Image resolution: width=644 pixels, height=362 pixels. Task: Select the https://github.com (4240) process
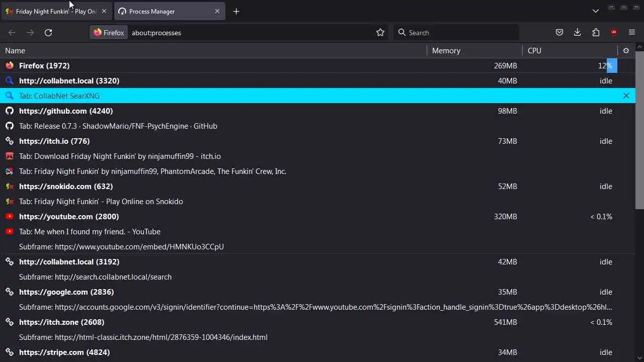(x=317, y=111)
